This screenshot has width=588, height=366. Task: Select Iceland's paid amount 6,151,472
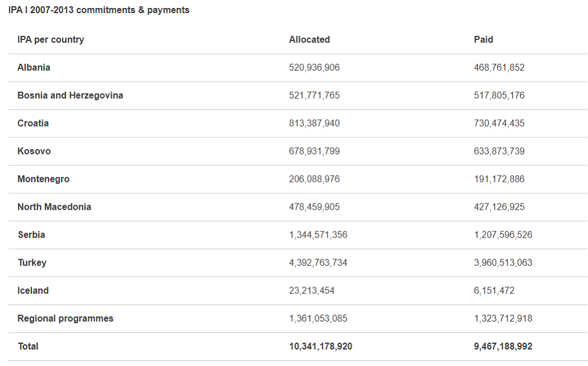point(494,291)
